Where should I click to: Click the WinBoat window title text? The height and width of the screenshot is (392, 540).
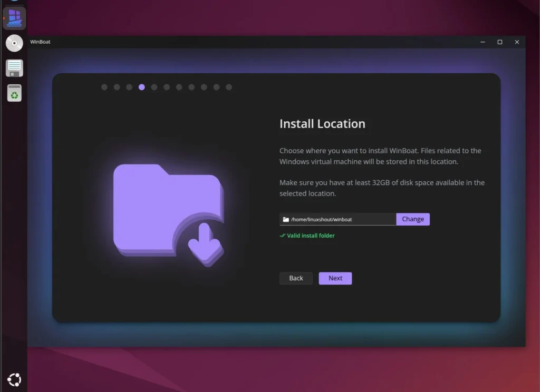[x=40, y=42]
